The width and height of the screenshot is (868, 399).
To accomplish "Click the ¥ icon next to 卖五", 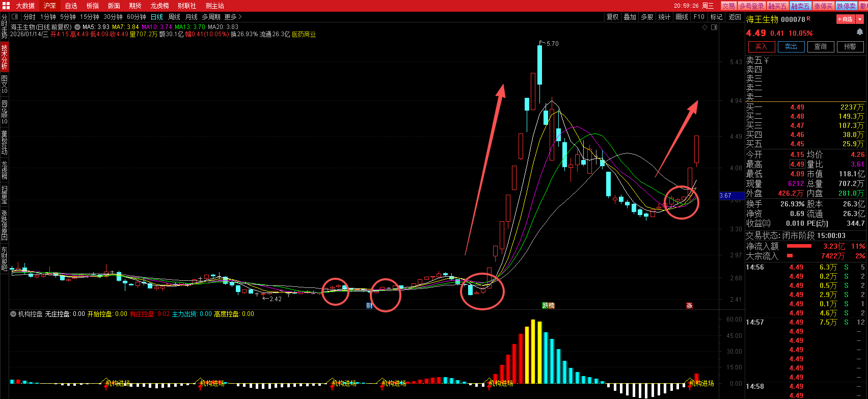I will [x=767, y=61].
